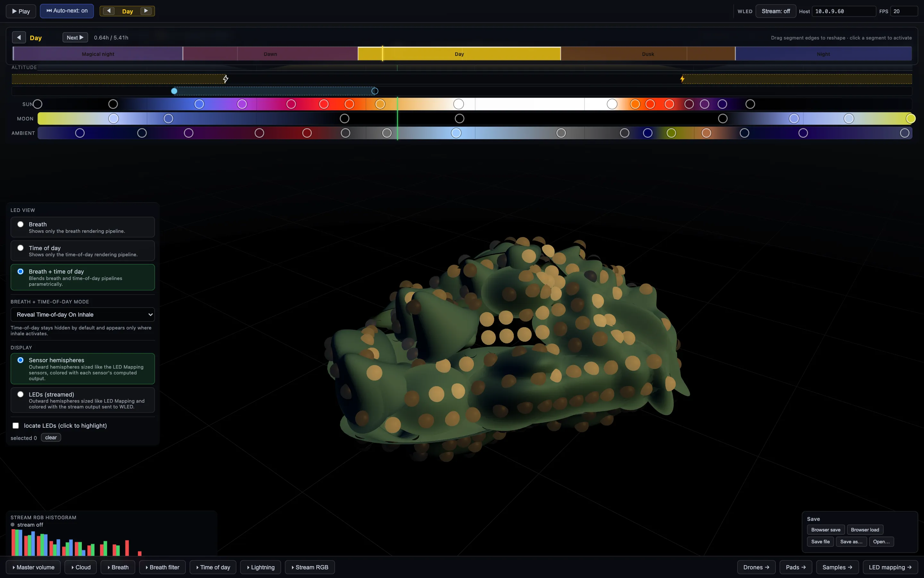Image resolution: width=924 pixels, height=578 pixels.
Task: Choose Breath + time of day view
Action: pos(82,277)
